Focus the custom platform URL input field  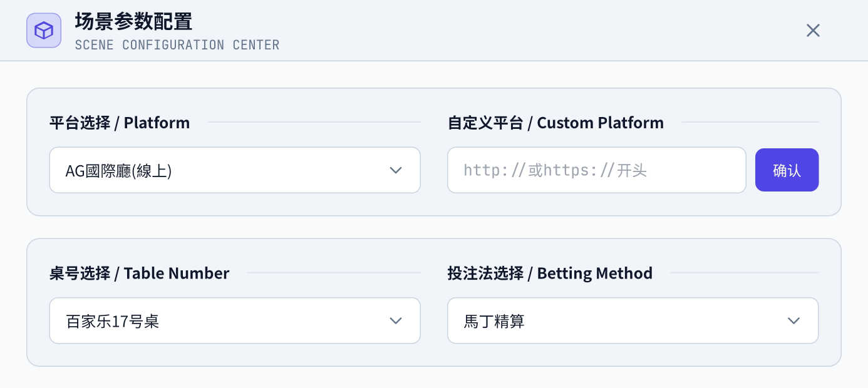coord(596,170)
